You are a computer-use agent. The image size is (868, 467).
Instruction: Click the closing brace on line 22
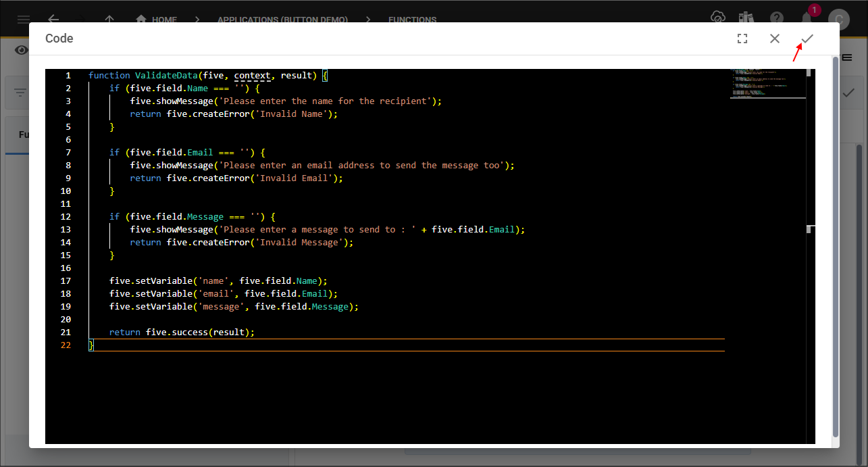point(91,345)
